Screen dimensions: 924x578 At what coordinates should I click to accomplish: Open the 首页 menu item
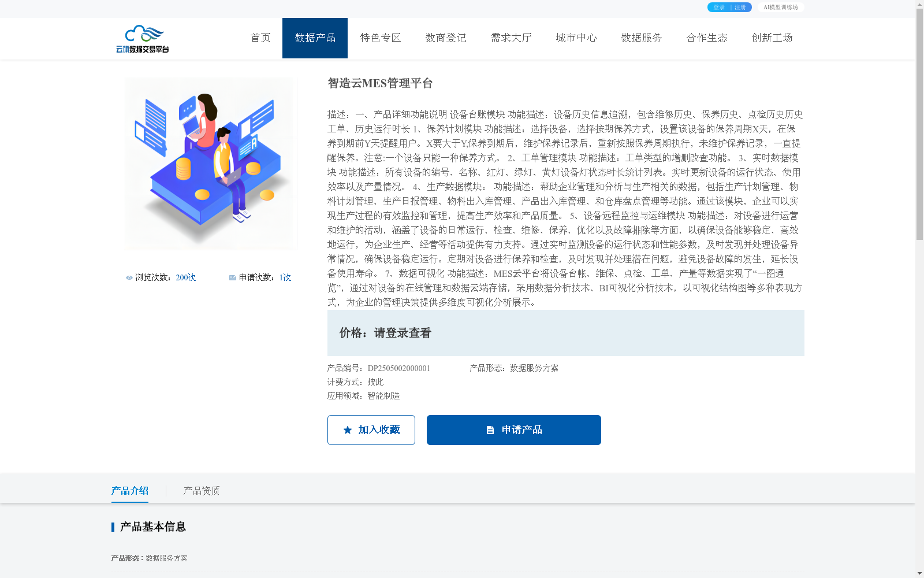(x=260, y=38)
